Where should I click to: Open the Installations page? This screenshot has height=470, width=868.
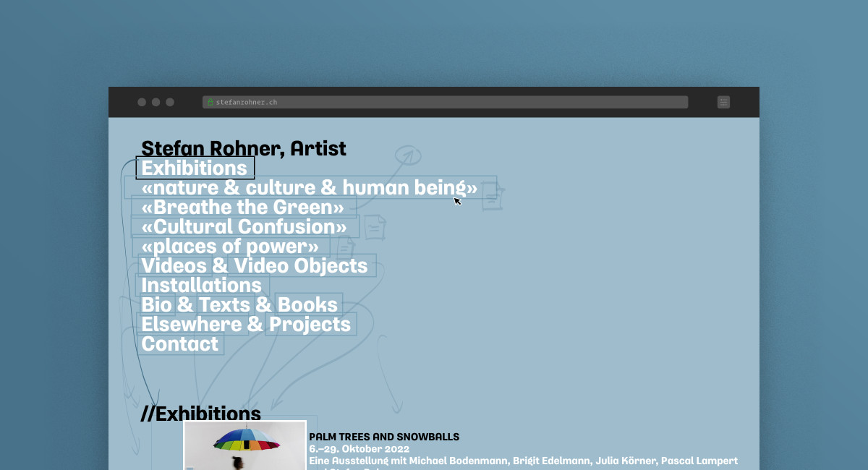(201, 286)
